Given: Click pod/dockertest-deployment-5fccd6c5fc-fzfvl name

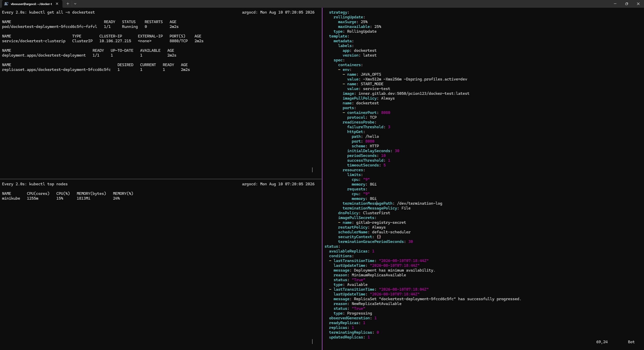Looking at the screenshot, I should click(49, 27).
